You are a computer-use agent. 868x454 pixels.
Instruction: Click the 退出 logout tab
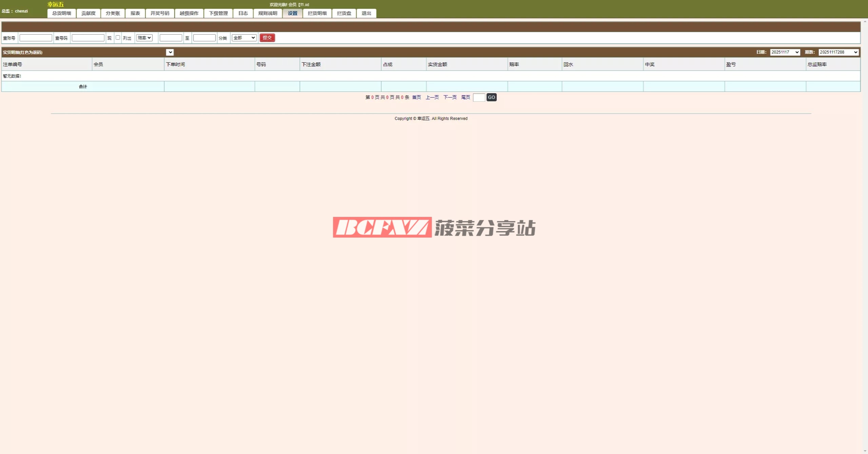pos(366,13)
